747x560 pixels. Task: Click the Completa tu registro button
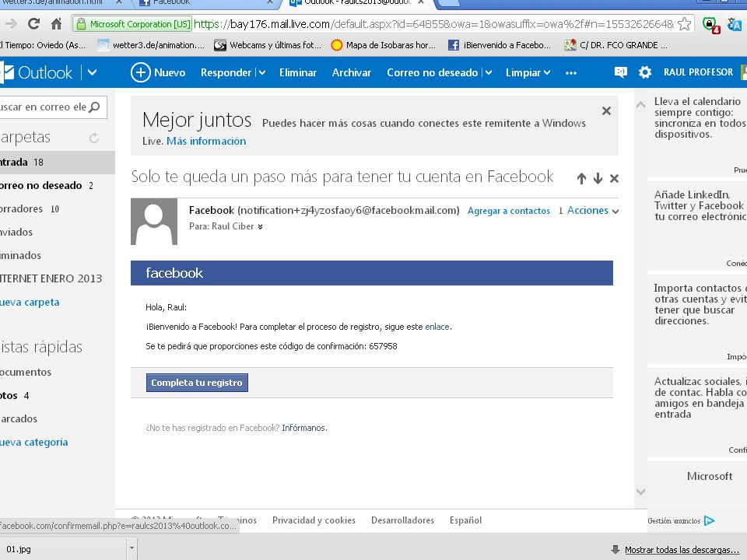[x=197, y=383]
